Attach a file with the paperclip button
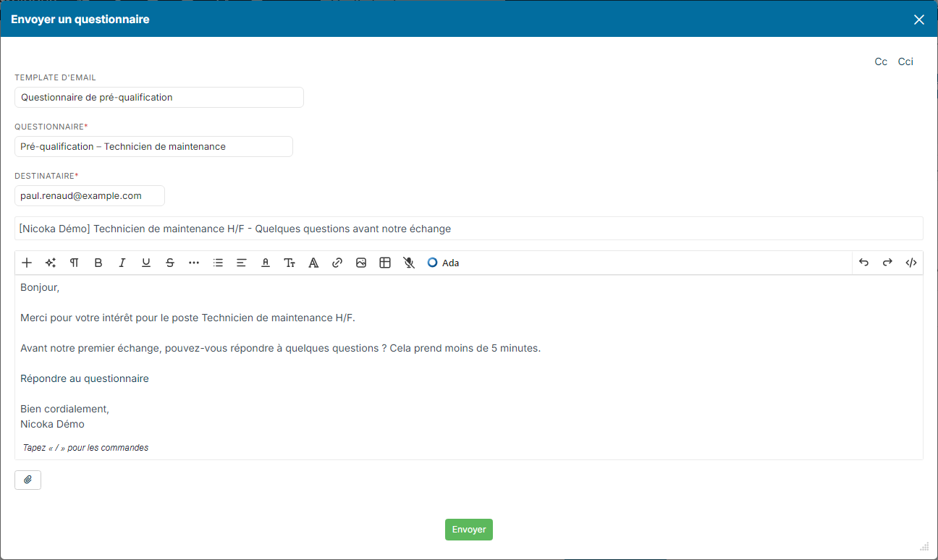This screenshot has height=560, width=938. [x=28, y=480]
